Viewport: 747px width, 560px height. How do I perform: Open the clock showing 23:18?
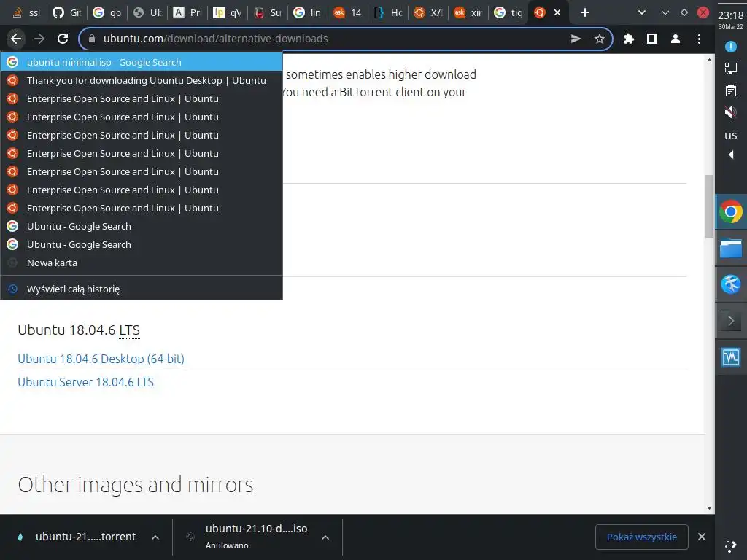pyautogui.click(x=731, y=16)
